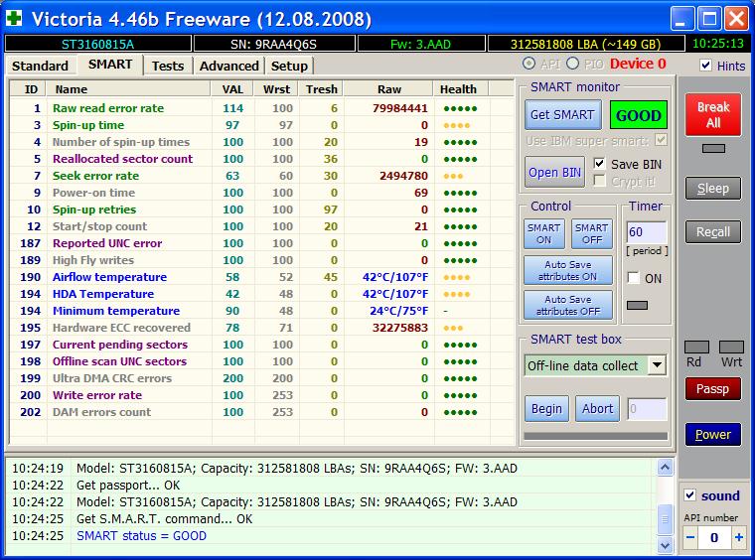Open the Tests tab
Screen dimensions: 755x560
point(168,66)
